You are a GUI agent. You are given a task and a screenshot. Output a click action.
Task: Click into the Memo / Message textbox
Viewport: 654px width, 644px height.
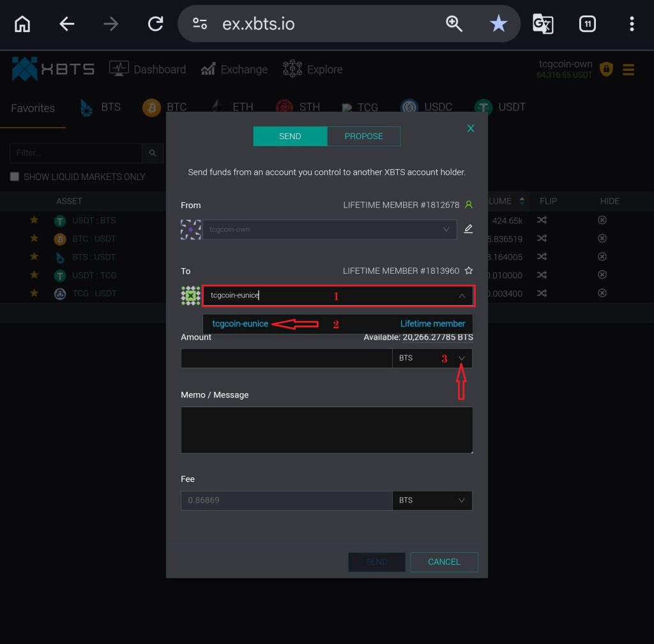pos(326,430)
